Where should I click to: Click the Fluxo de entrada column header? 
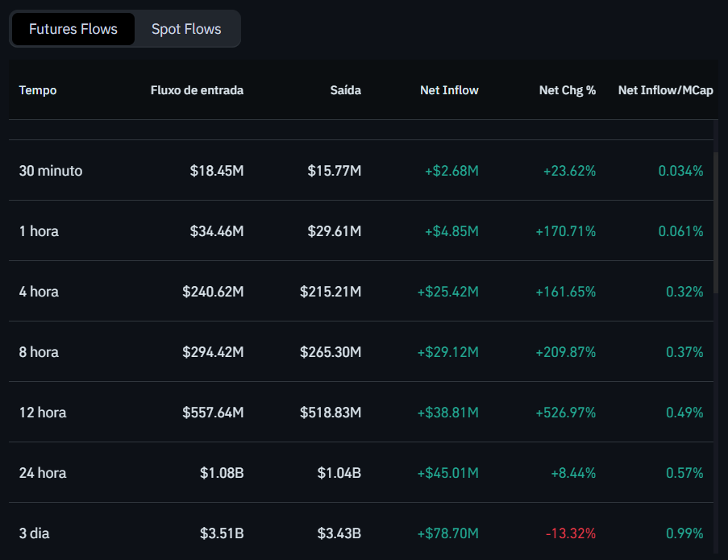197,90
